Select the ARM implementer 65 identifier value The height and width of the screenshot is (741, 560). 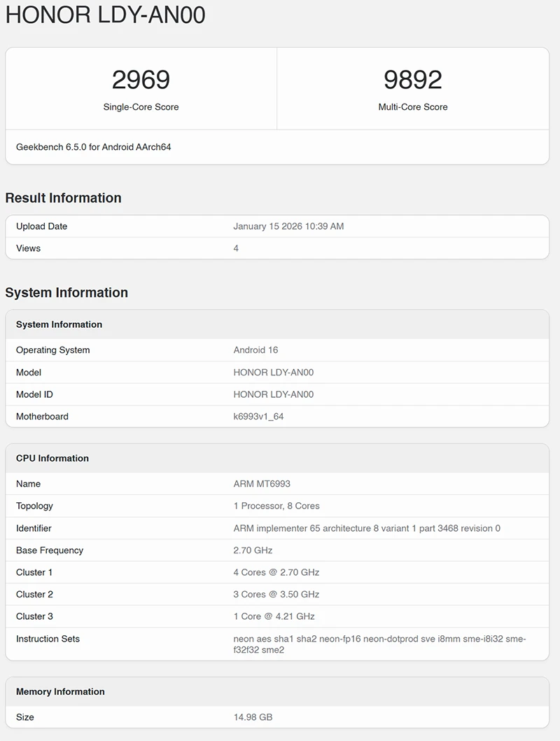click(x=367, y=528)
